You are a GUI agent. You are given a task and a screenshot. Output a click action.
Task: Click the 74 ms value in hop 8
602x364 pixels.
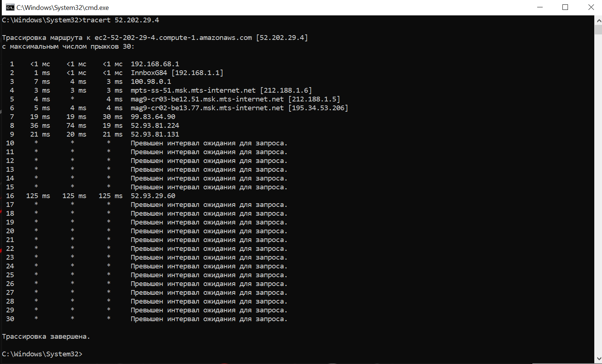pos(77,126)
